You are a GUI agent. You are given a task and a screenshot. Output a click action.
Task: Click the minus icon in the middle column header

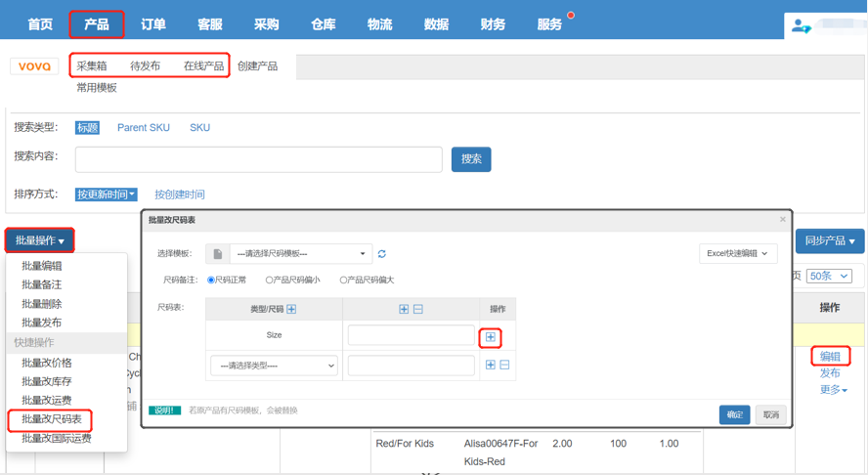tap(418, 309)
